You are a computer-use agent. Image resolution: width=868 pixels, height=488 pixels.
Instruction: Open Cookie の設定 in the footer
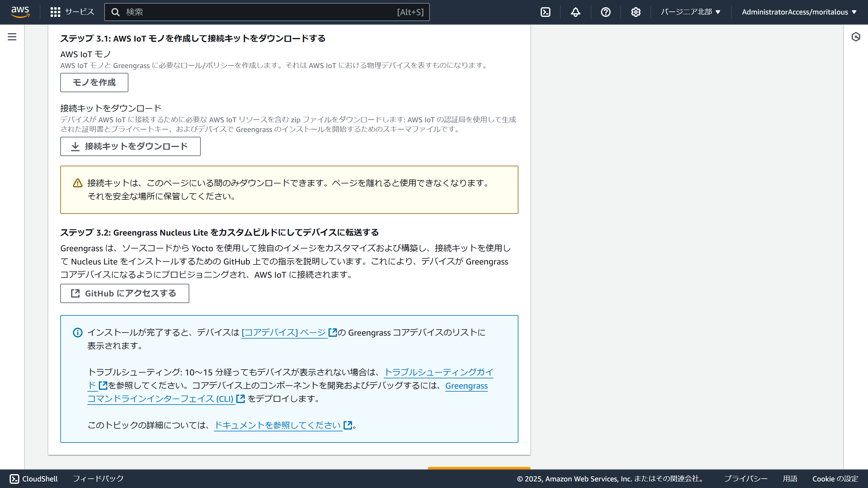[x=835, y=479]
